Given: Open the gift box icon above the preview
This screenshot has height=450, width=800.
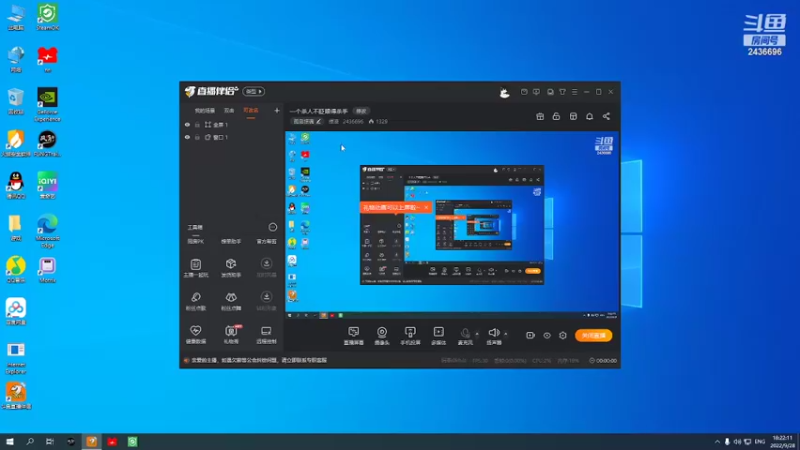Looking at the screenshot, I should click(540, 117).
